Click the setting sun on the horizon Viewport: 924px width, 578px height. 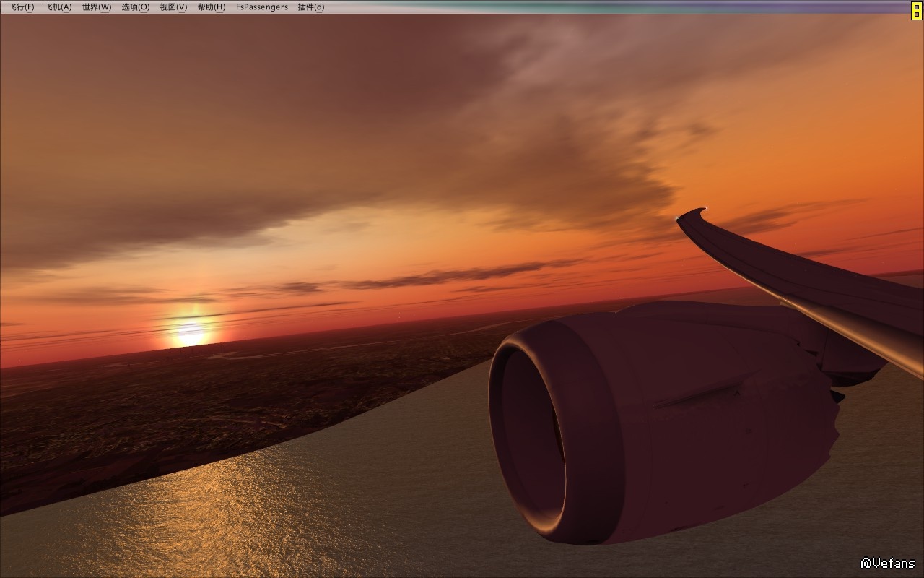tap(191, 334)
